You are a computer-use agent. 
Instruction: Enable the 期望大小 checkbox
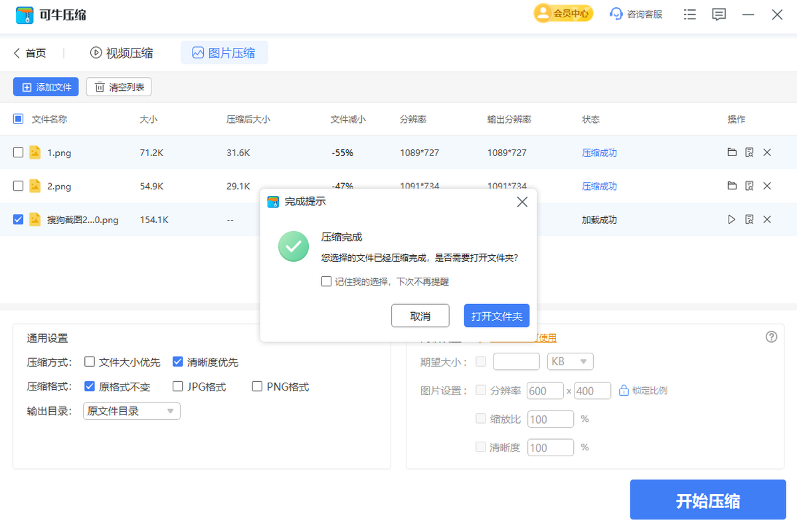point(481,362)
